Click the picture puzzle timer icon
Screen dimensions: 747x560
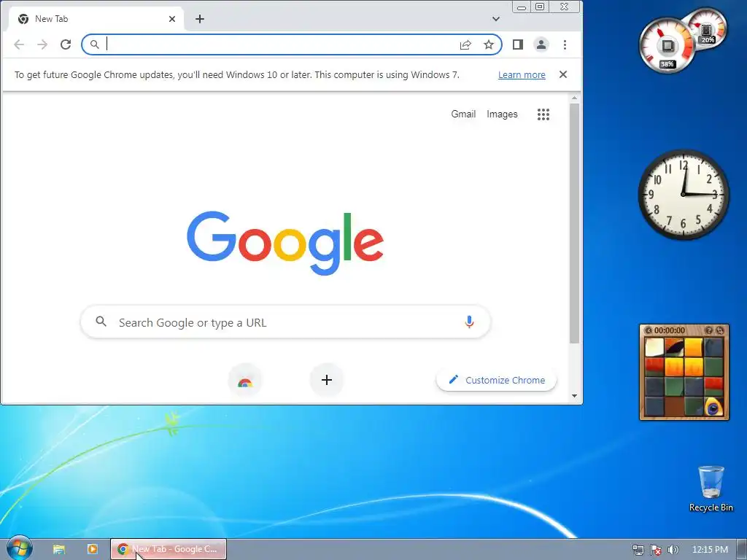coord(649,330)
